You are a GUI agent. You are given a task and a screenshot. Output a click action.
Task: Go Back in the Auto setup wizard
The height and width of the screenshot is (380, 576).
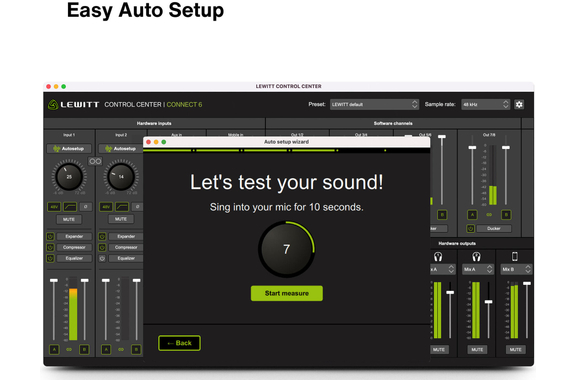(x=179, y=343)
